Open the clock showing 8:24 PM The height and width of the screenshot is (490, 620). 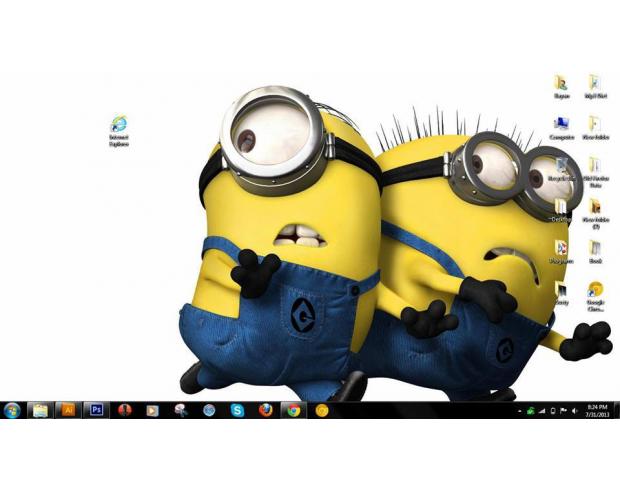(x=597, y=411)
